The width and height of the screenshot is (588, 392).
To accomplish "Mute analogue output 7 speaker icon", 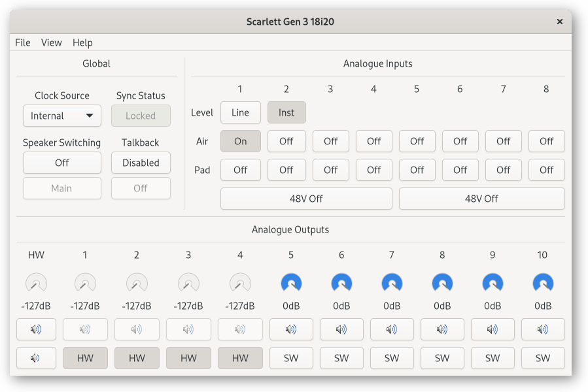I will [x=392, y=330].
